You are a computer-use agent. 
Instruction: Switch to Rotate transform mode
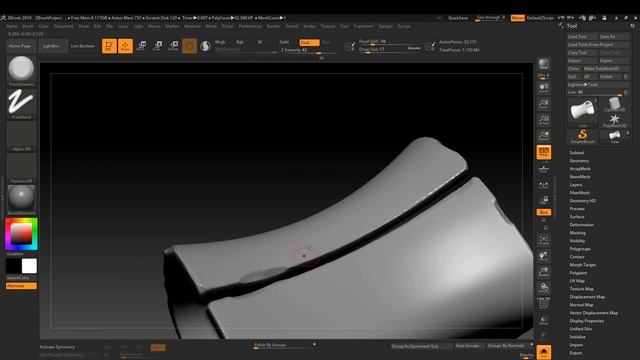click(173, 46)
